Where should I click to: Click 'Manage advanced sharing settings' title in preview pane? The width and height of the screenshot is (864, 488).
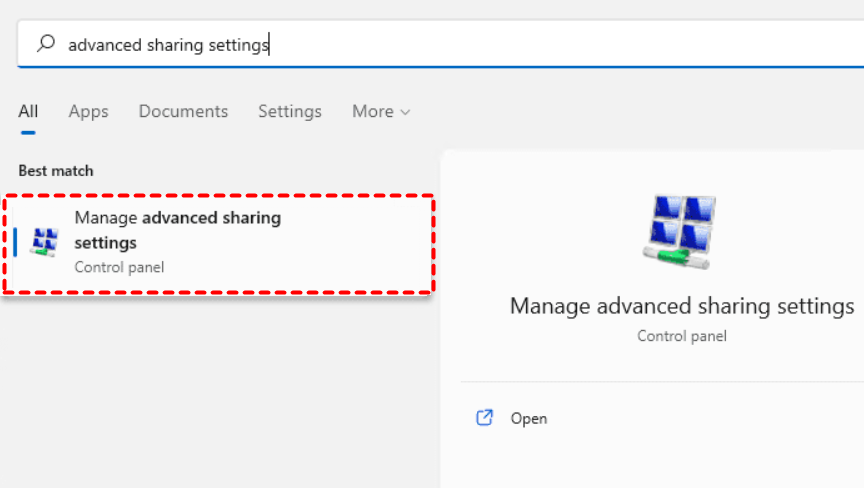pyautogui.click(x=682, y=307)
